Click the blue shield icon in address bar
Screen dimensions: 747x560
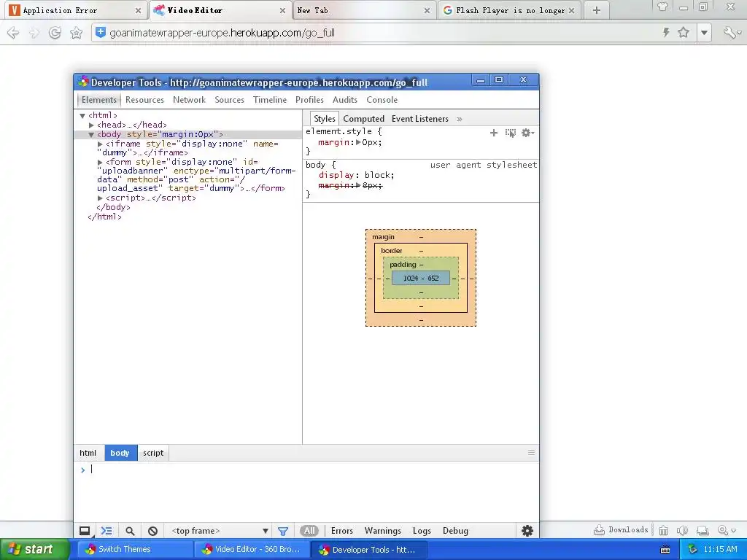pos(101,32)
